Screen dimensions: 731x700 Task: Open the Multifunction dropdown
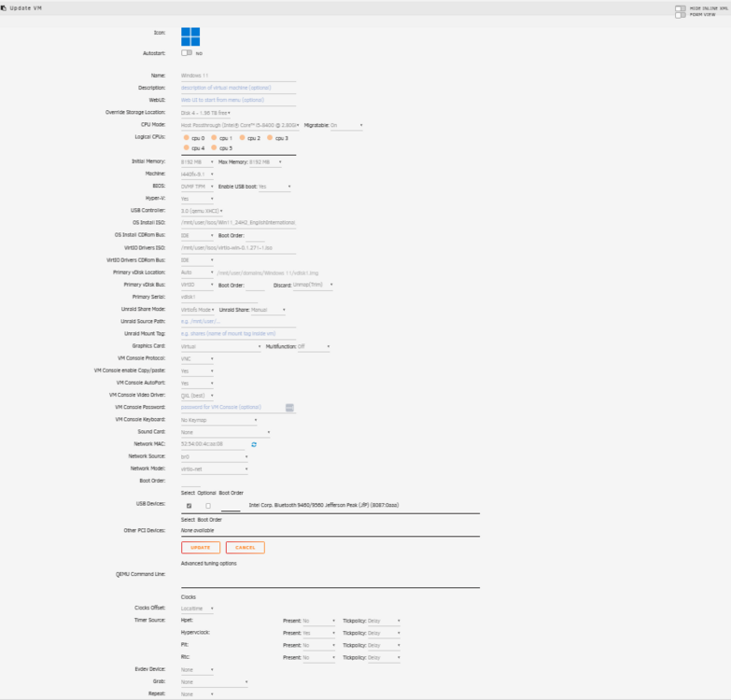[x=314, y=347]
